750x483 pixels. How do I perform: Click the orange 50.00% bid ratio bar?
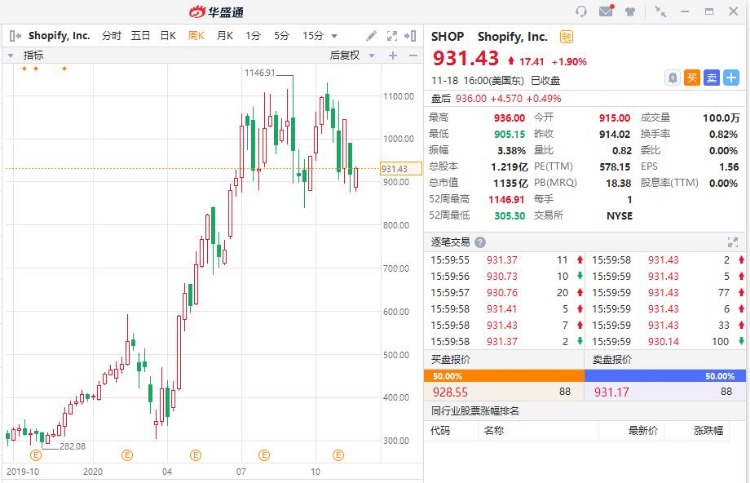pyautogui.click(x=504, y=376)
